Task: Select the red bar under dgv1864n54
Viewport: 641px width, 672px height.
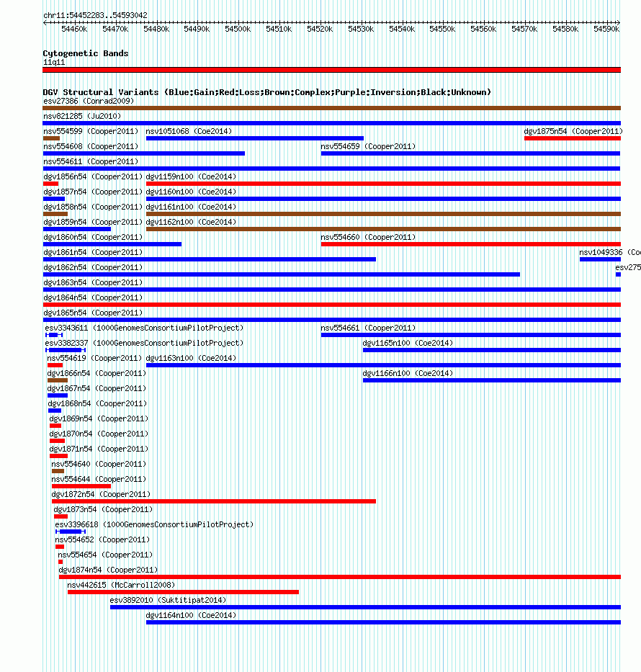Action: (x=332, y=305)
